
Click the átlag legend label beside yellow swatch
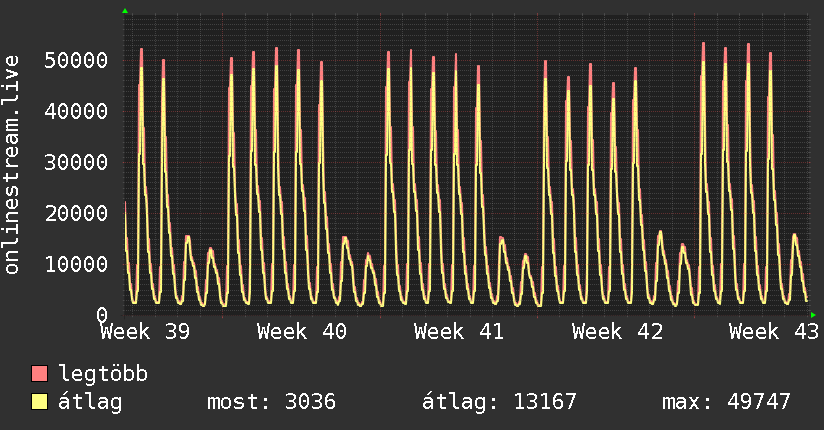tap(90, 402)
